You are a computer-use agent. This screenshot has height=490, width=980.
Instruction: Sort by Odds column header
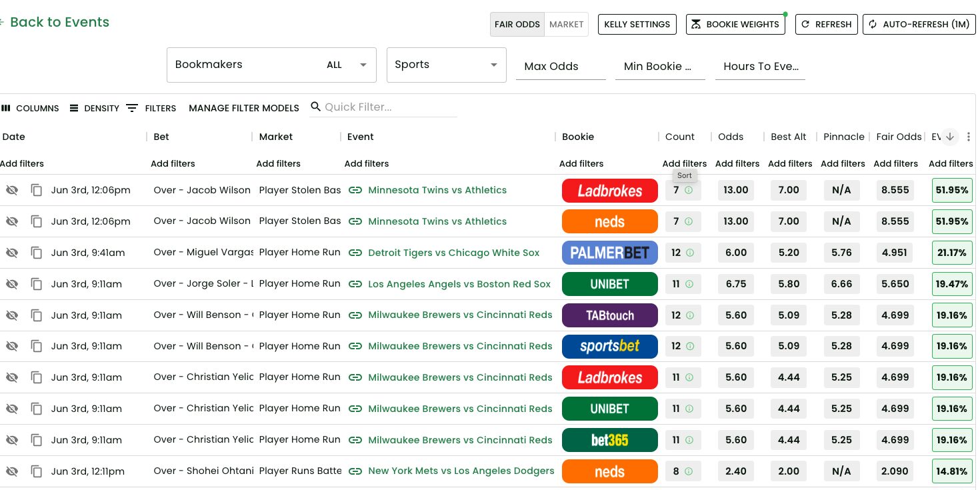click(x=731, y=137)
